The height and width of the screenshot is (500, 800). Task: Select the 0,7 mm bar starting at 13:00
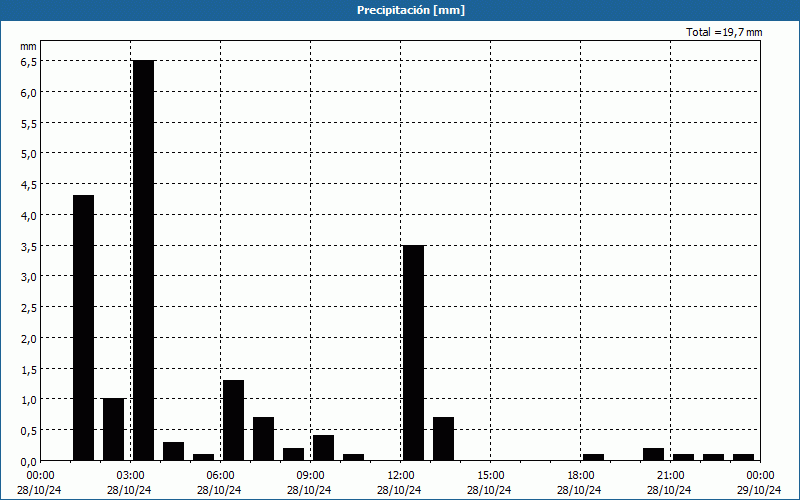(x=444, y=439)
